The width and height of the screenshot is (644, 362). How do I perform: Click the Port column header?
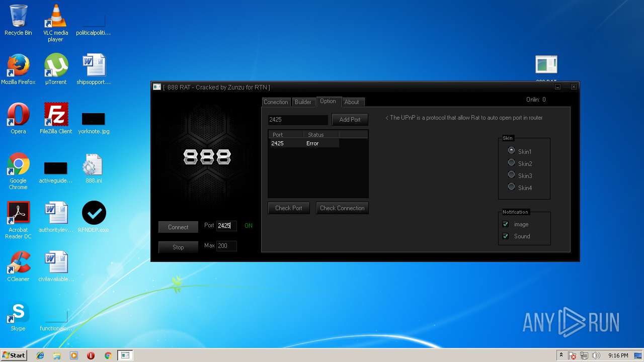(x=286, y=135)
